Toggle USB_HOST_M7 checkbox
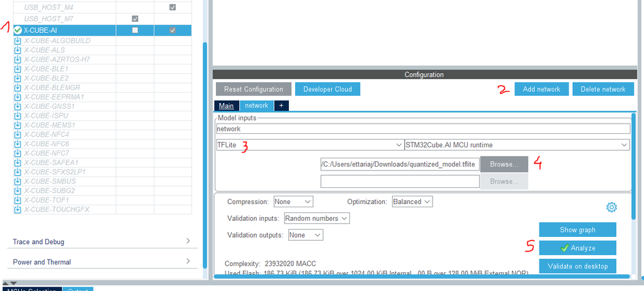 tap(135, 19)
